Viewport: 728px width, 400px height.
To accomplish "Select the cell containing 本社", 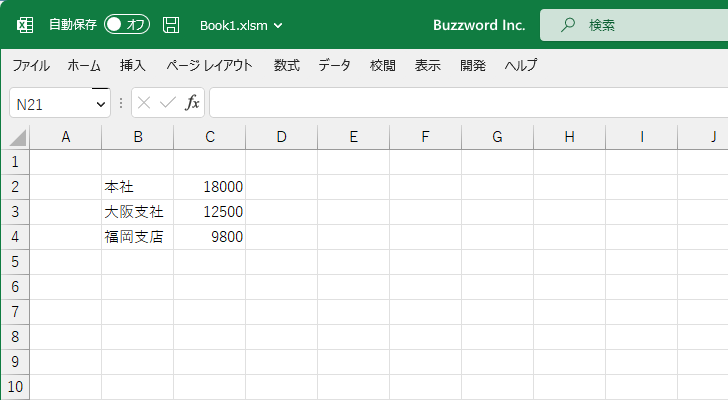I will tap(137, 187).
